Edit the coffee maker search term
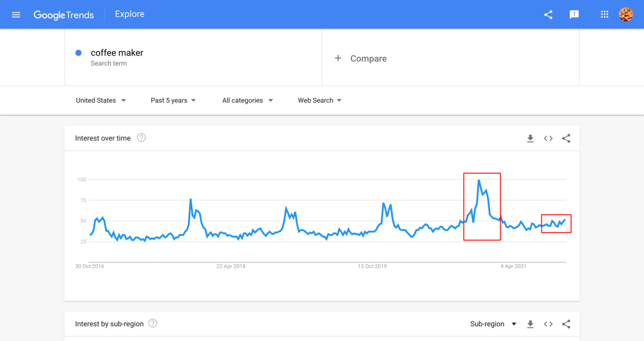644x341 pixels. point(117,53)
